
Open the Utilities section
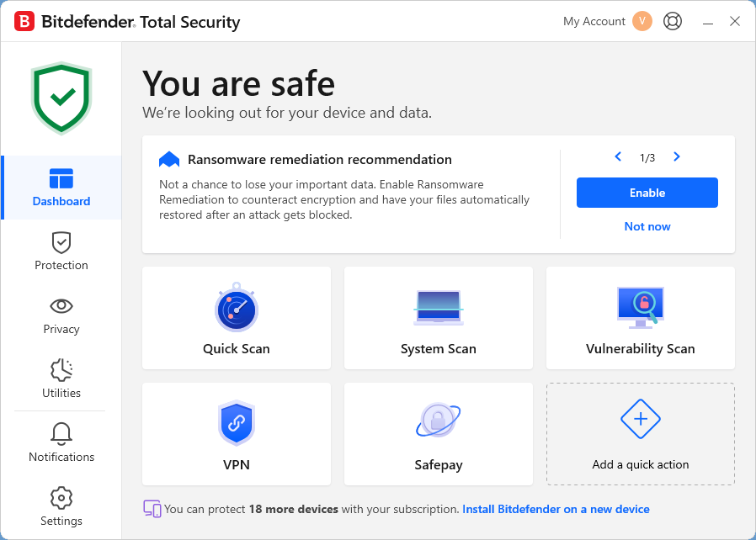[61, 379]
